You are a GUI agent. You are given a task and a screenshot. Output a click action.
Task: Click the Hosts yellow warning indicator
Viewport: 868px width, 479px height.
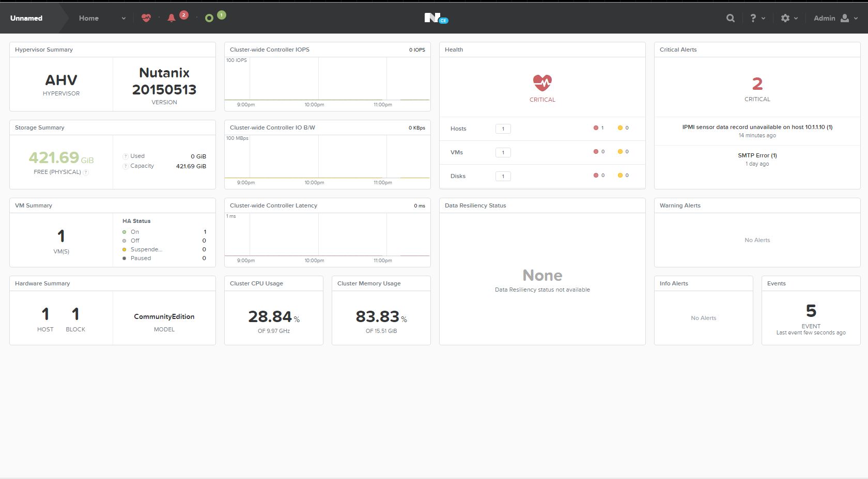tap(620, 128)
